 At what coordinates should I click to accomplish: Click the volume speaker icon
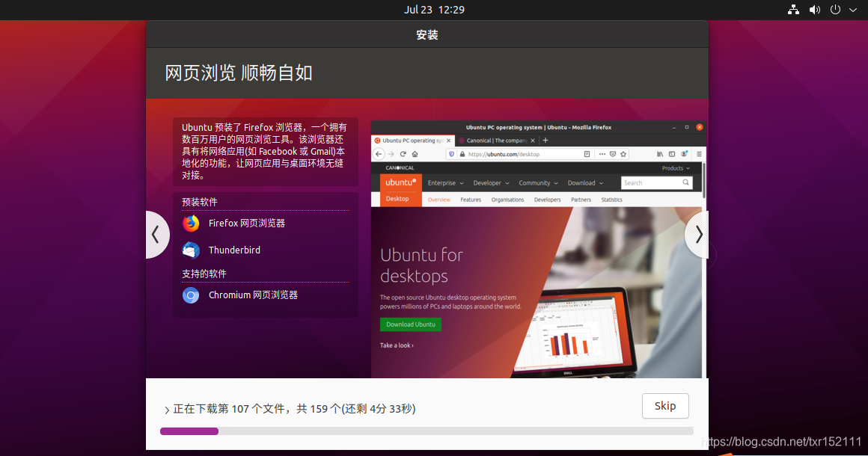(x=814, y=10)
